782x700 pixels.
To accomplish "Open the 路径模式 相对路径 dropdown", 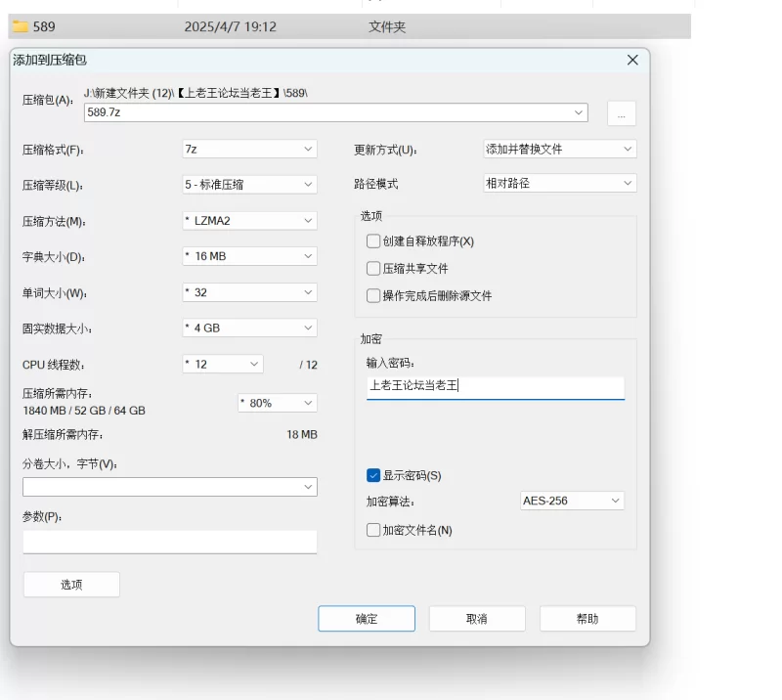I will coord(559,183).
